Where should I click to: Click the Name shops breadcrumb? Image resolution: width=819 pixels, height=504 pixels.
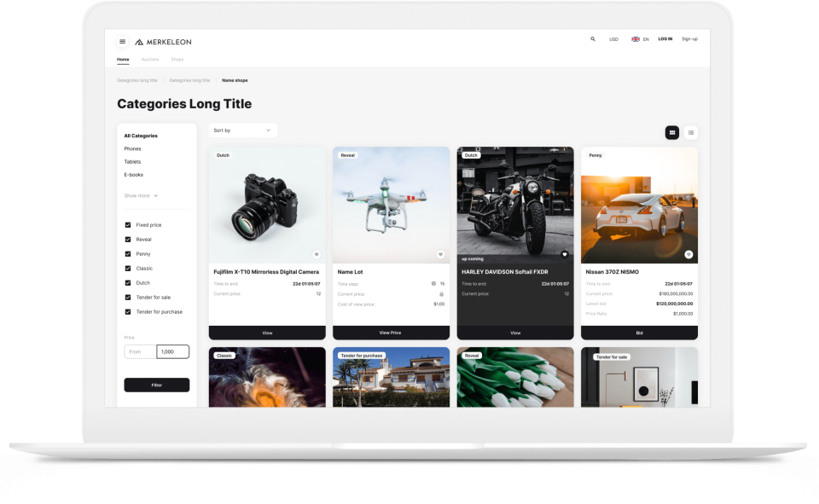235,80
